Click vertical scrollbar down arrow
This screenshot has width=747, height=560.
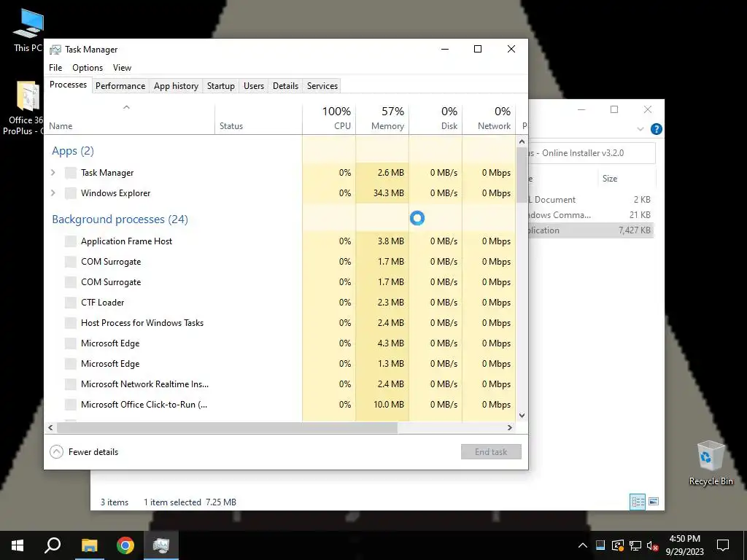(x=522, y=415)
